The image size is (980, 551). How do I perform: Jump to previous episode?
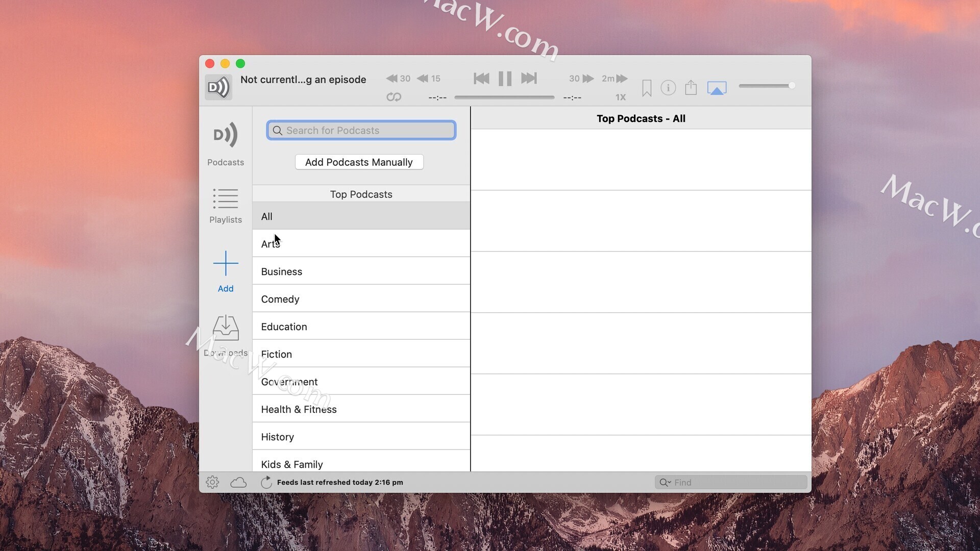(x=481, y=79)
